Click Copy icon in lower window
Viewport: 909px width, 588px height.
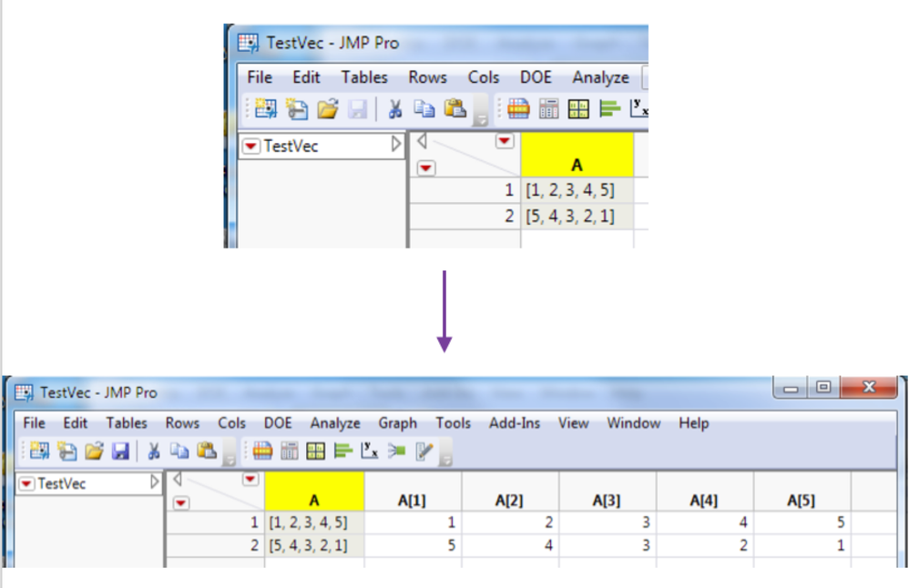[179, 451]
